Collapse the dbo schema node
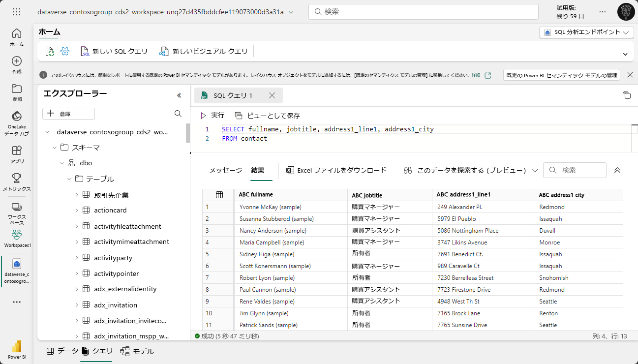The image size is (638, 364). (x=62, y=163)
